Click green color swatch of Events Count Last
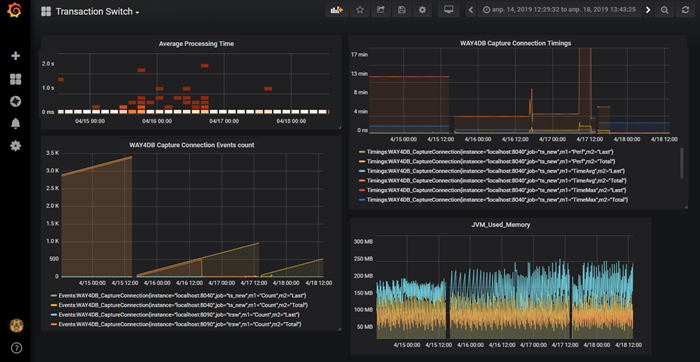The width and height of the screenshot is (700, 362). pos(54,296)
